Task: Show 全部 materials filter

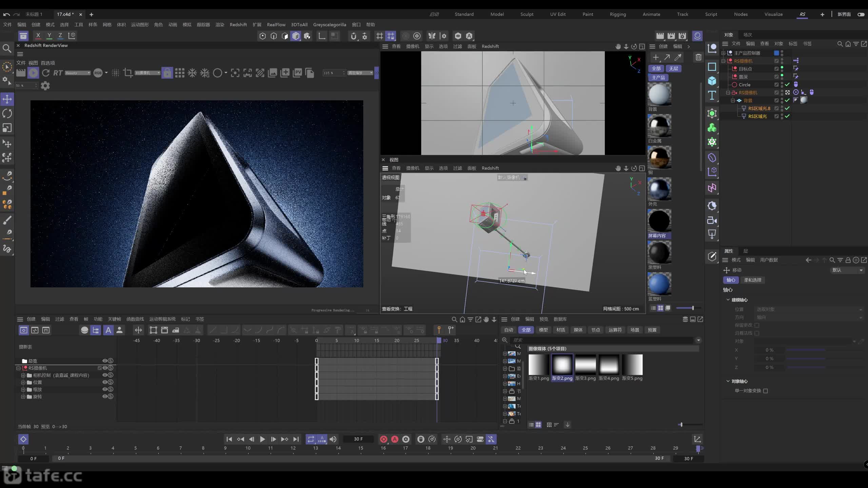Action: point(656,68)
